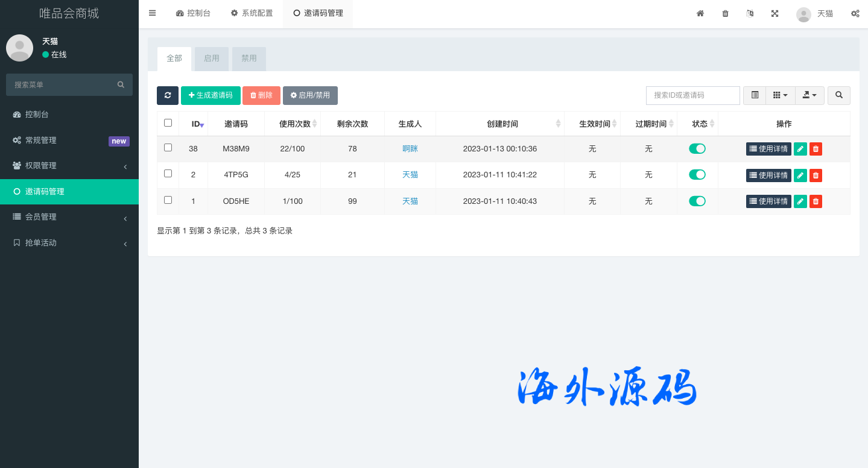The height and width of the screenshot is (468, 868).
Task: Click the refresh table icon button
Action: [x=167, y=95]
